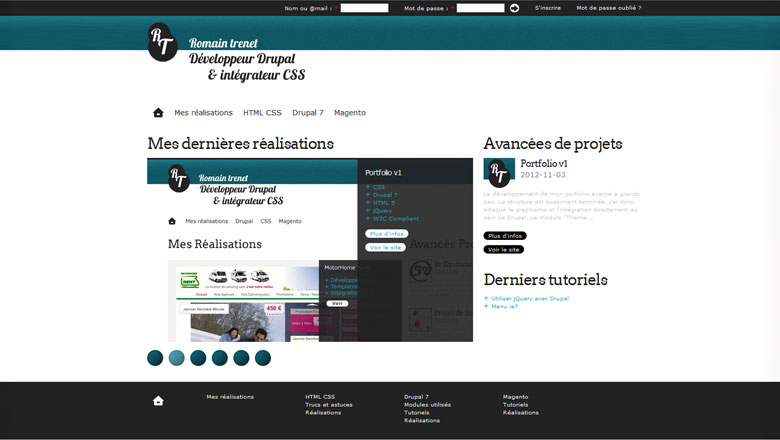Viewport: 780px width, 440px height.
Task: Click footer Tutoriels under Magento
Action: (515, 405)
